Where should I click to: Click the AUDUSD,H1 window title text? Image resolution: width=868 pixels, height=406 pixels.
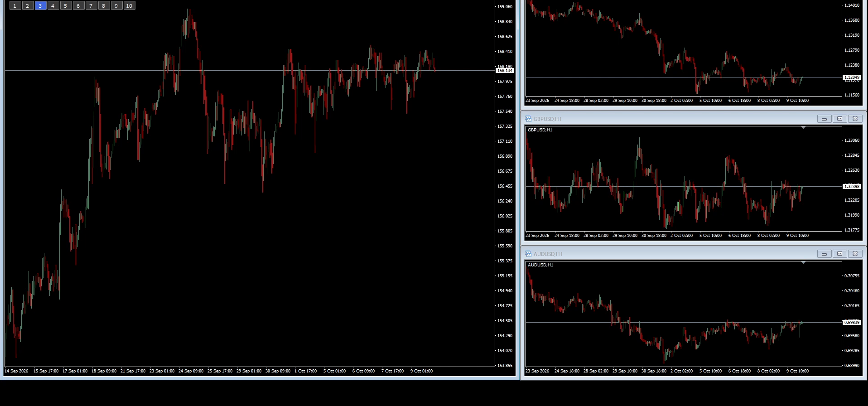point(548,254)
